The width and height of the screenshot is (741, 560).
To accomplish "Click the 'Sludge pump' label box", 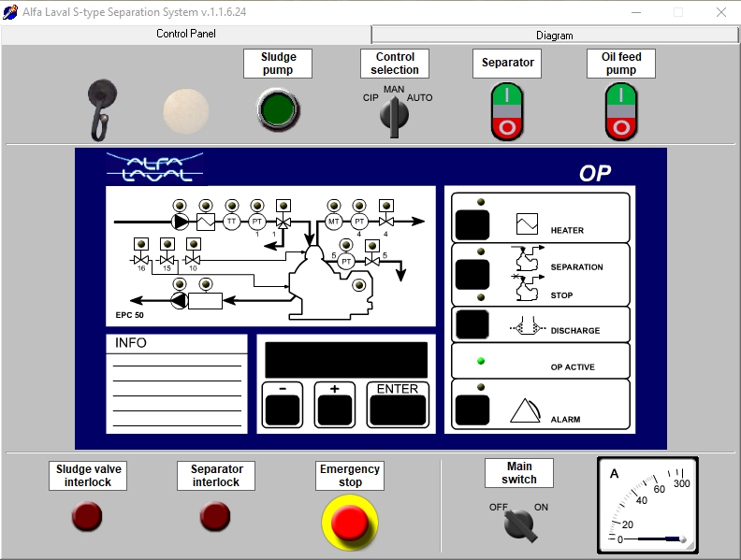I will [278, 64].
